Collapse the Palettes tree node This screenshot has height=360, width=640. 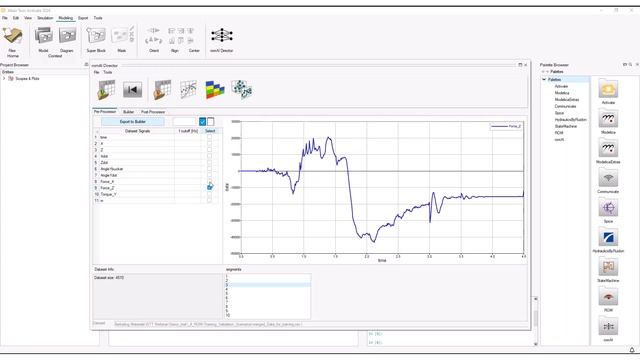coord(544,80)
